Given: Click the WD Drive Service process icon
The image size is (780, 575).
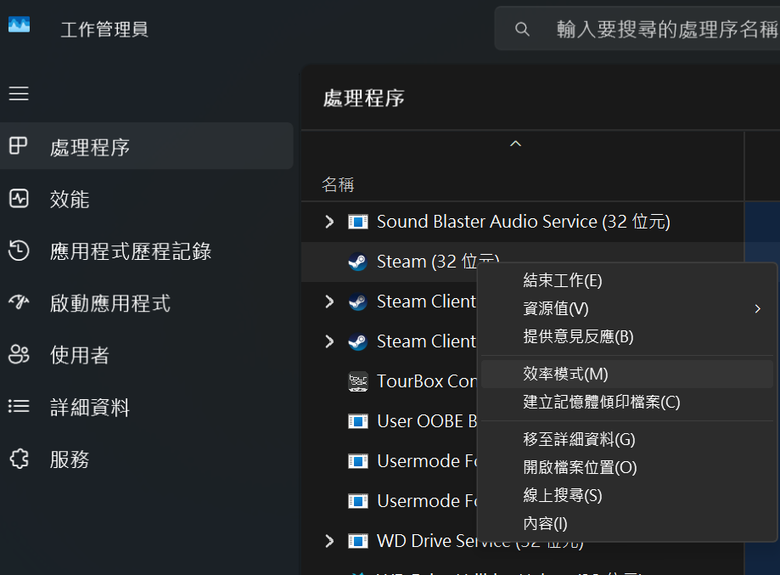Looking at the screenshot, I should [358, 541].
